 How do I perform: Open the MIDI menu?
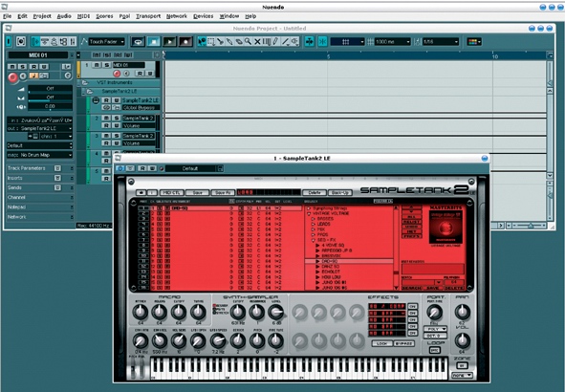click(83, 16)
